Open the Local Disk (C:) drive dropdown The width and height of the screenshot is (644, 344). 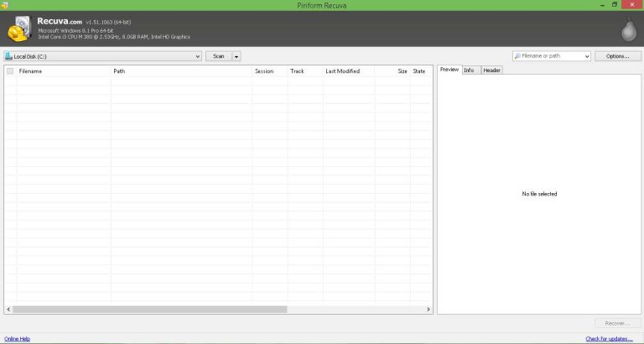[102, 56]
